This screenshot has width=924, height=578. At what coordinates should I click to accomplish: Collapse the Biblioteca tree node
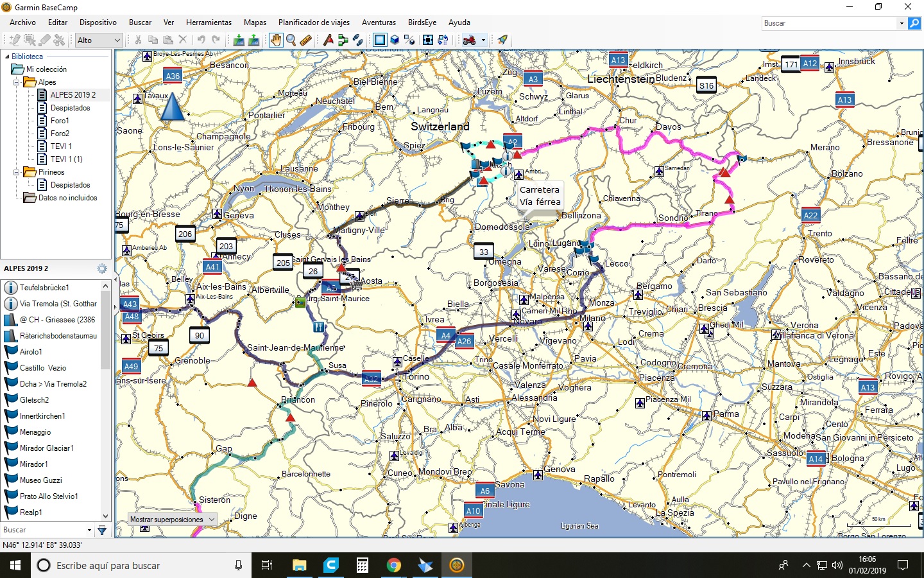6,57
